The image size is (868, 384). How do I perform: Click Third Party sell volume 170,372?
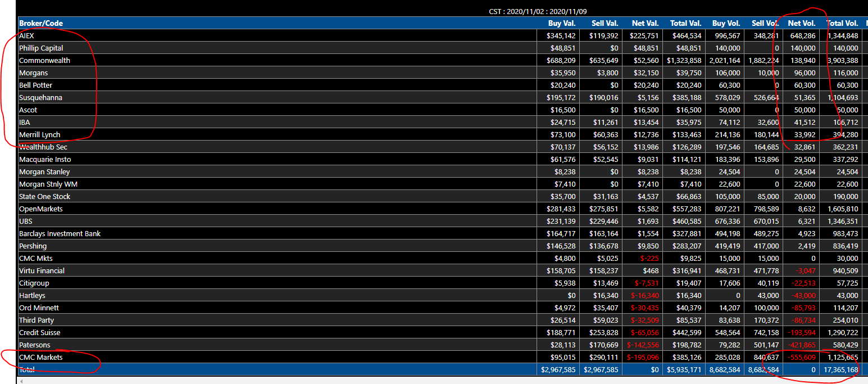point(766,320)
